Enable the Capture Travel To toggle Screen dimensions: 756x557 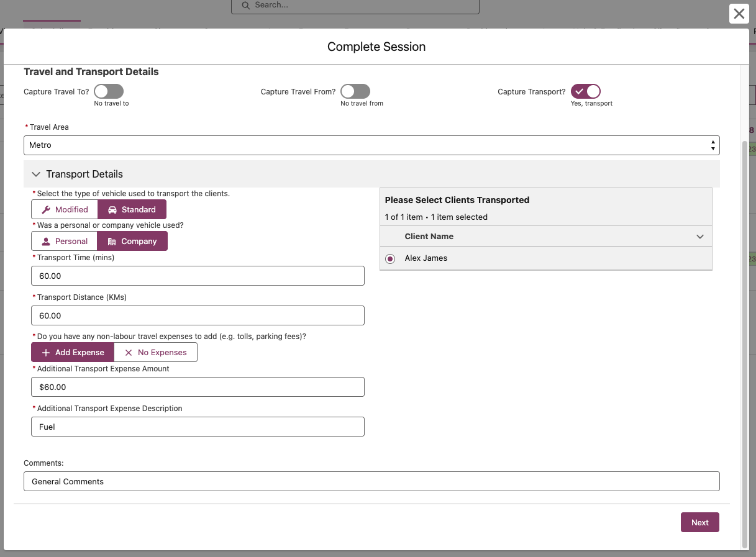[x=109, y=91]
